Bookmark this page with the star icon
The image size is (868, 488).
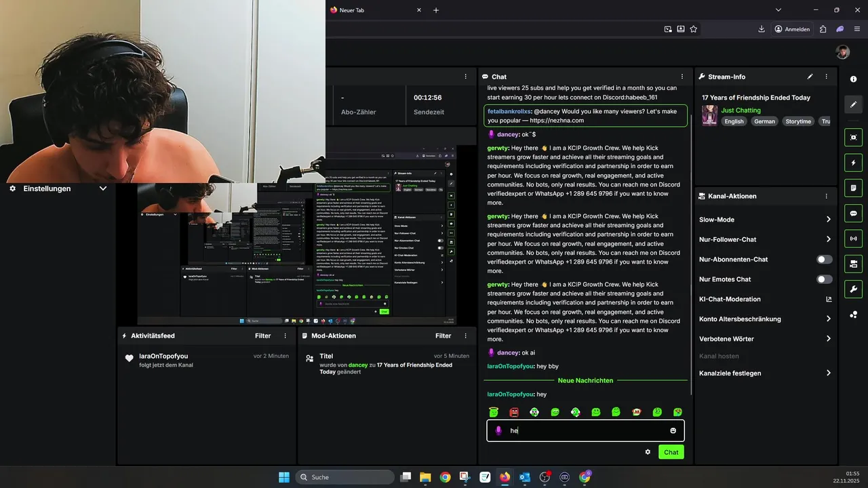[693, 29]
